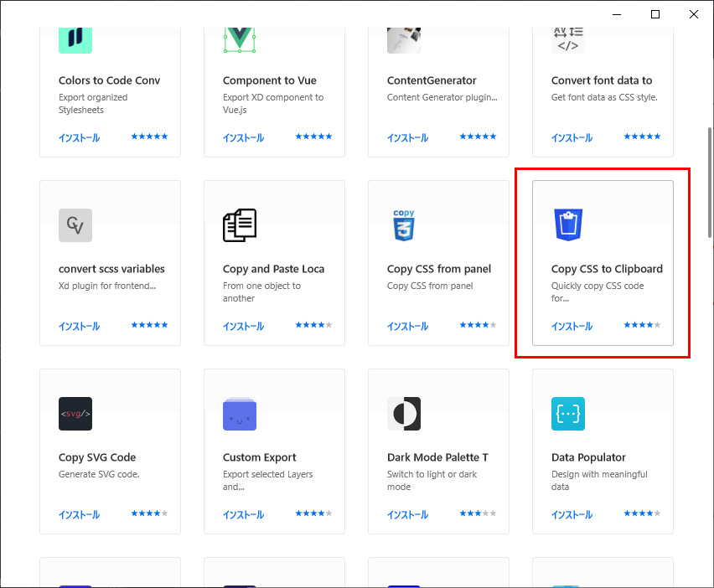Screen dimensions: 714x588
Task: Close the plugin browser window
Action: point(694,14)
